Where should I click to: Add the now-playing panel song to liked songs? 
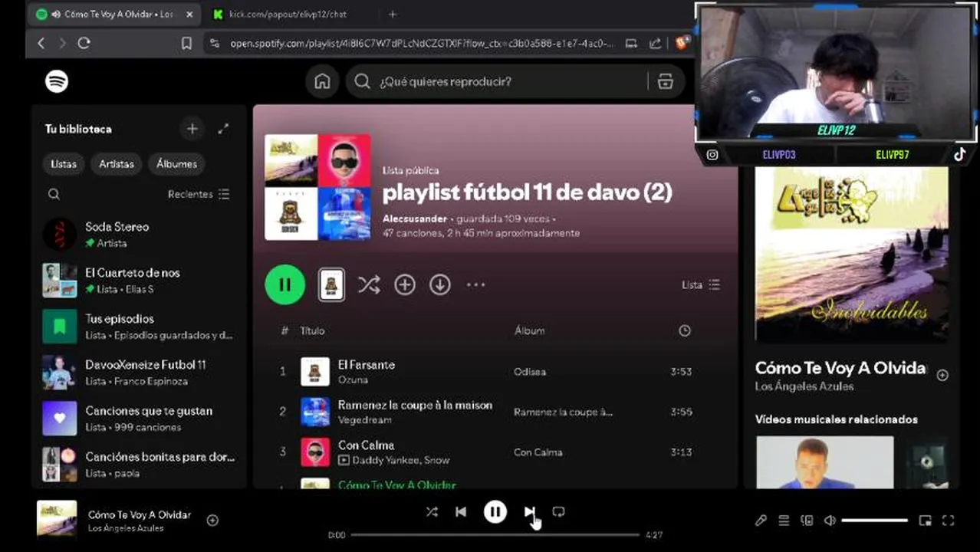[x=942, y=375]
